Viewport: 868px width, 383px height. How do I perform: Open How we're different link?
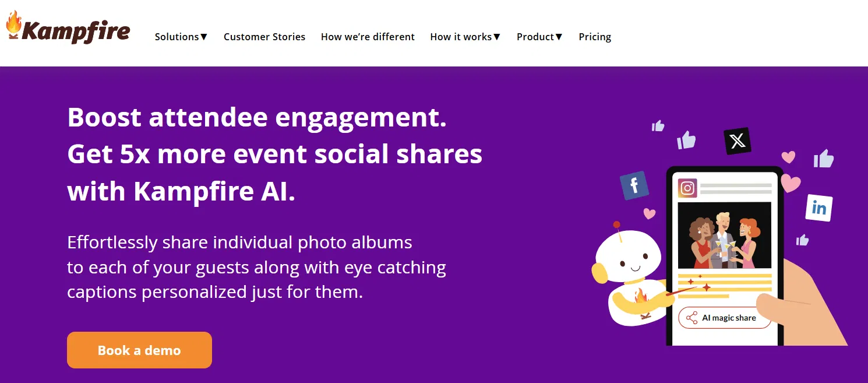coord(368,37)
